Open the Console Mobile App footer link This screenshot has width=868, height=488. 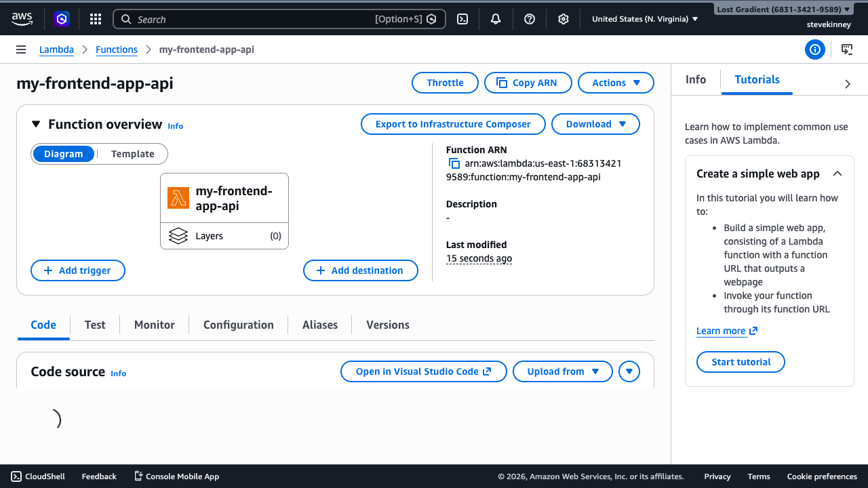[176, 476]
